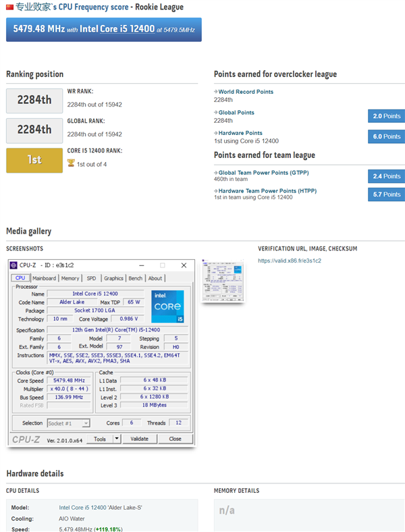Click the Validate button
This screenshot has width=405, height=532.
pos(140,439)
